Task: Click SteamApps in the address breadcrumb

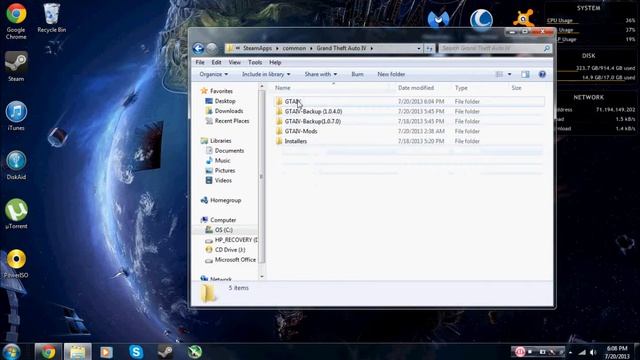Action: (257, 48)
